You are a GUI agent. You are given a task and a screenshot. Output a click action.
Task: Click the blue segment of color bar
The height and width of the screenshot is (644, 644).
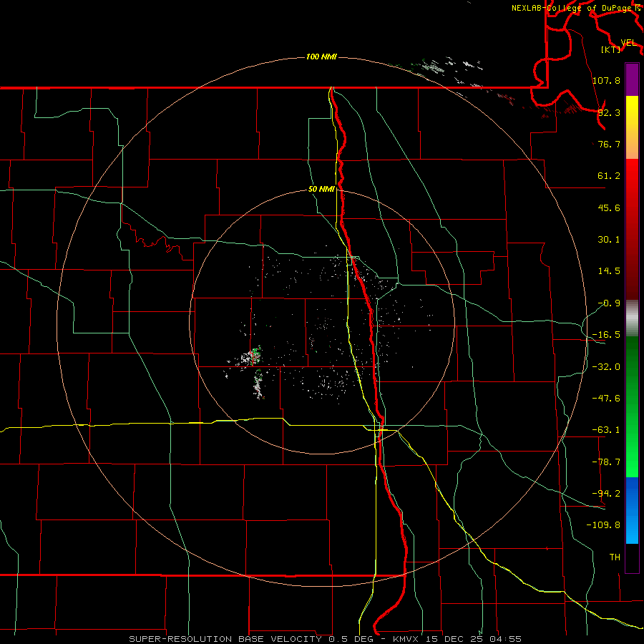click(632, 510)
